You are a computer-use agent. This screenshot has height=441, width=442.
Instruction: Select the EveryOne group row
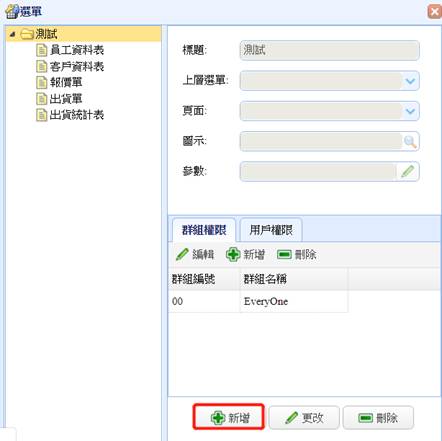[x=258, y=301]
